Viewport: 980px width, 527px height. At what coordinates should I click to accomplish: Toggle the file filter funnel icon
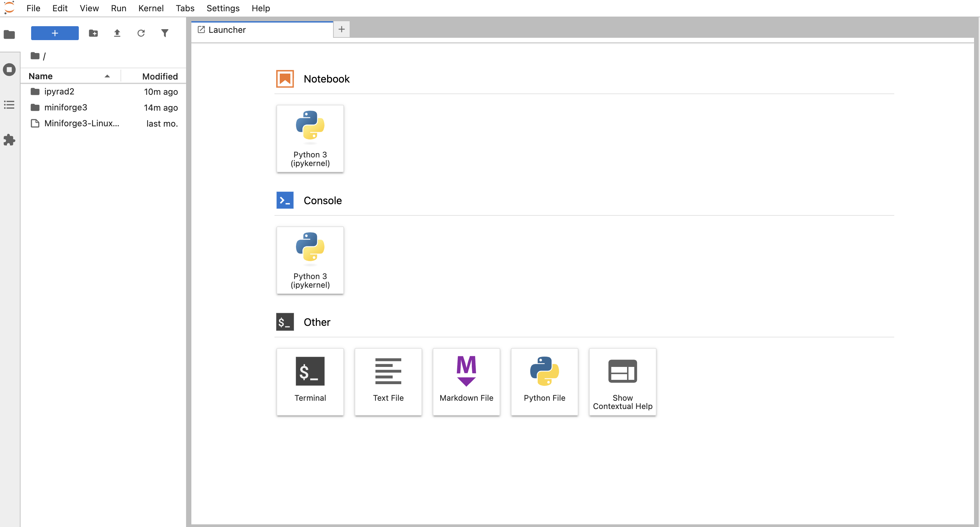(x=165, y=33)
